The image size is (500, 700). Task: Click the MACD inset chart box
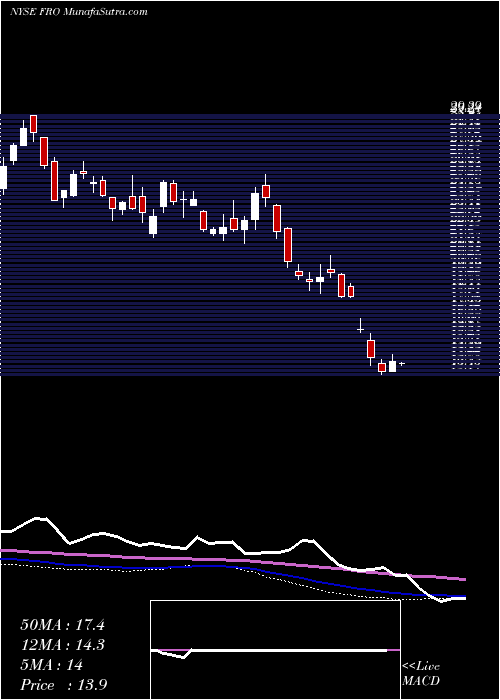[x=275, y=650]
